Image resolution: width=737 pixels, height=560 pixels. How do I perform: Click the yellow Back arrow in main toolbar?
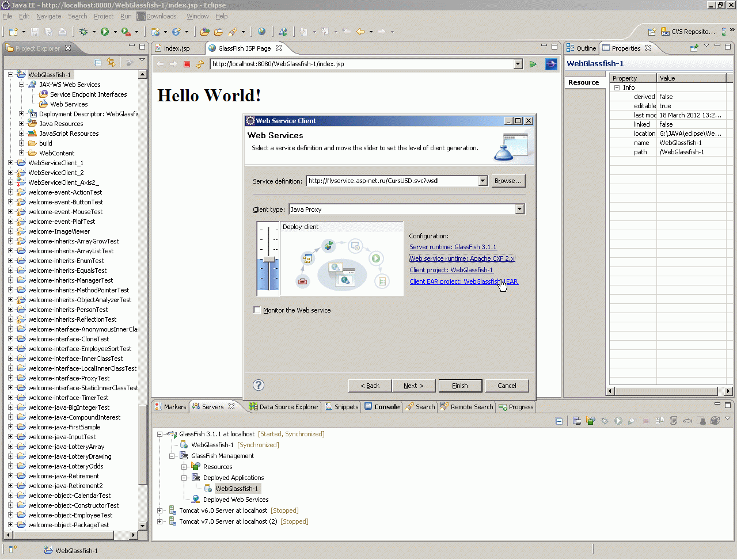point(360,32)
